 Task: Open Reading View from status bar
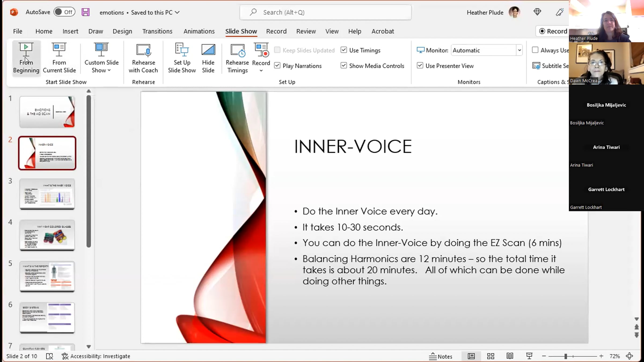510,356
